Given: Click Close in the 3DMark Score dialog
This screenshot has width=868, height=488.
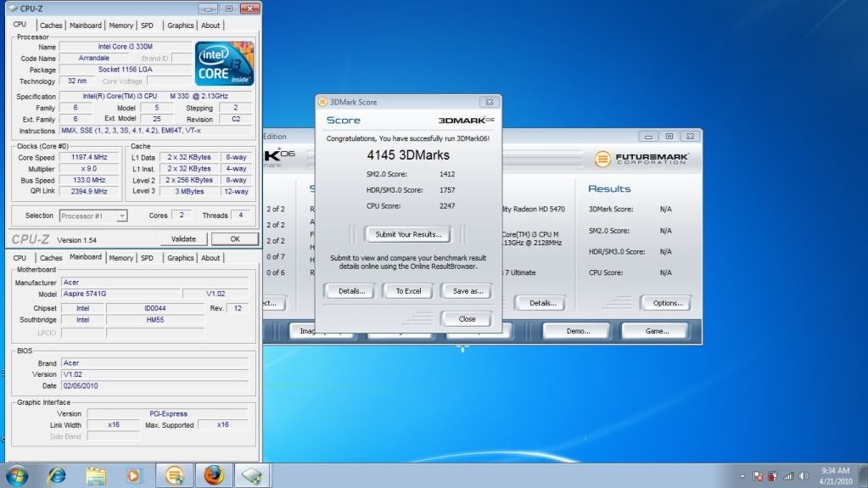Looking at the screenshot, I should click(x=467, y=319).
